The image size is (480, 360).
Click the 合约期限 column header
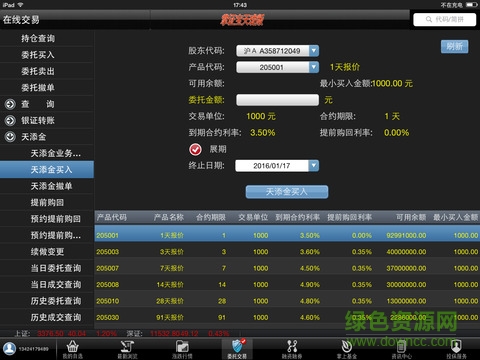[x=211, y=217]
